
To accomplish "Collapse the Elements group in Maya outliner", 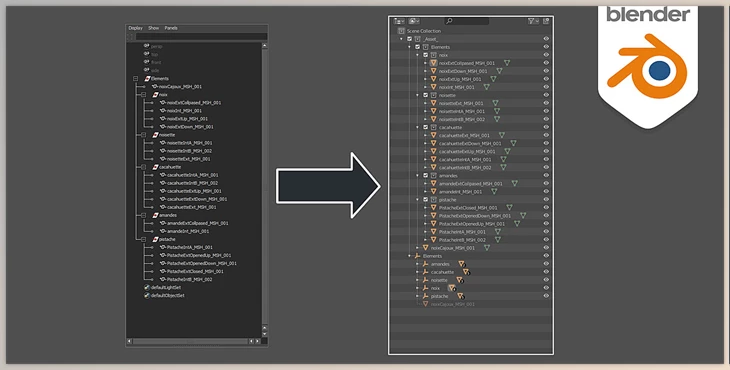I will 135,79.
